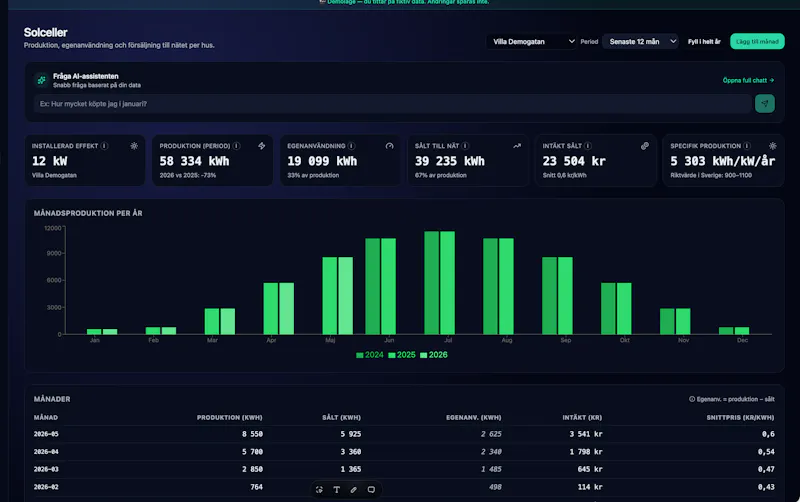The image size is (800, 502).
Task: Show info for Sålt till nät
Action: coord(465,146)
